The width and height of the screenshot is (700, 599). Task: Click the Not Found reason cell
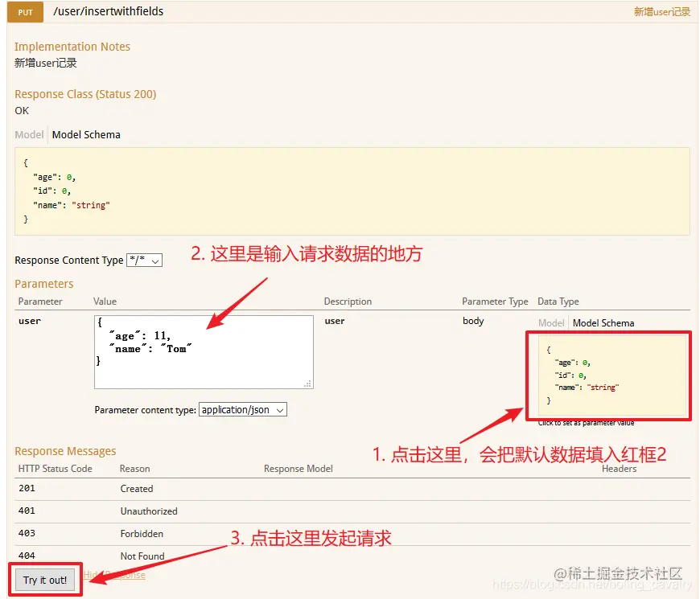(142, 556)
